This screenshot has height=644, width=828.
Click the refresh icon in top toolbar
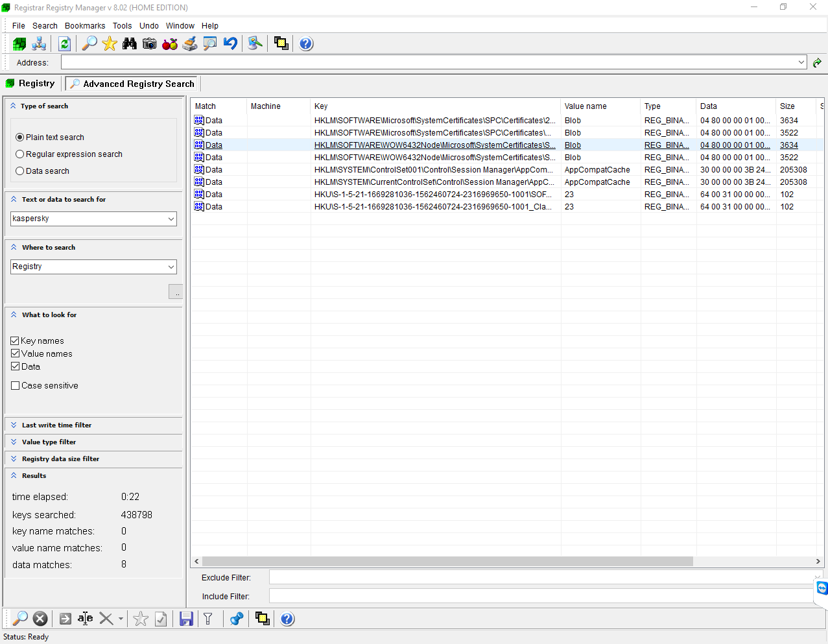(x=64, y=43)
